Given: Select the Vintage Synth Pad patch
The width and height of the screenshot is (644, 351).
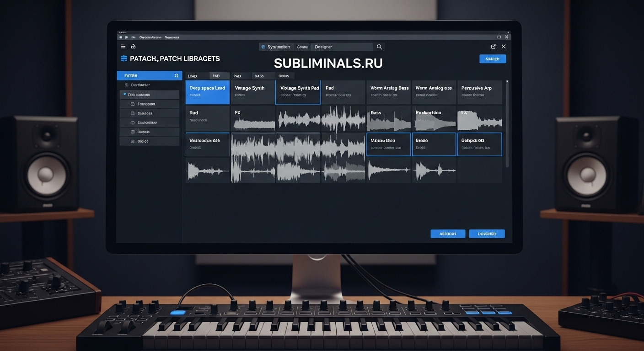Looking at the screenshot, I should click(x=298, y=92).
